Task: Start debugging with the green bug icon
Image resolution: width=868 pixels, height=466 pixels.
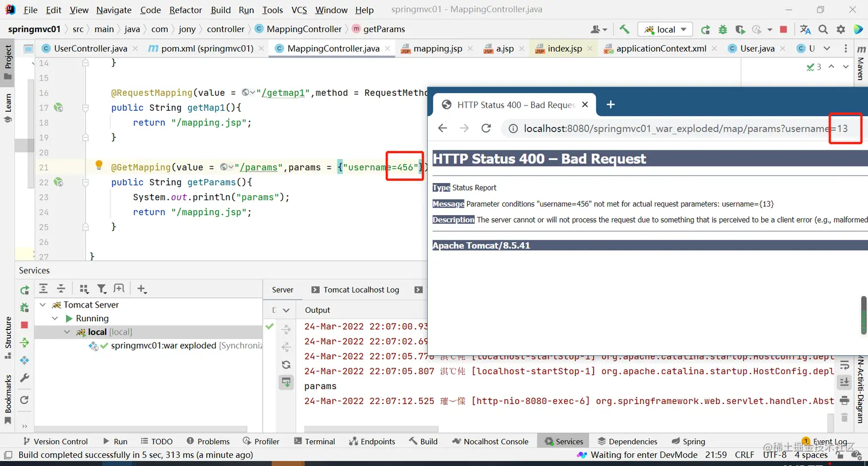Action: (x=723, y=29)
